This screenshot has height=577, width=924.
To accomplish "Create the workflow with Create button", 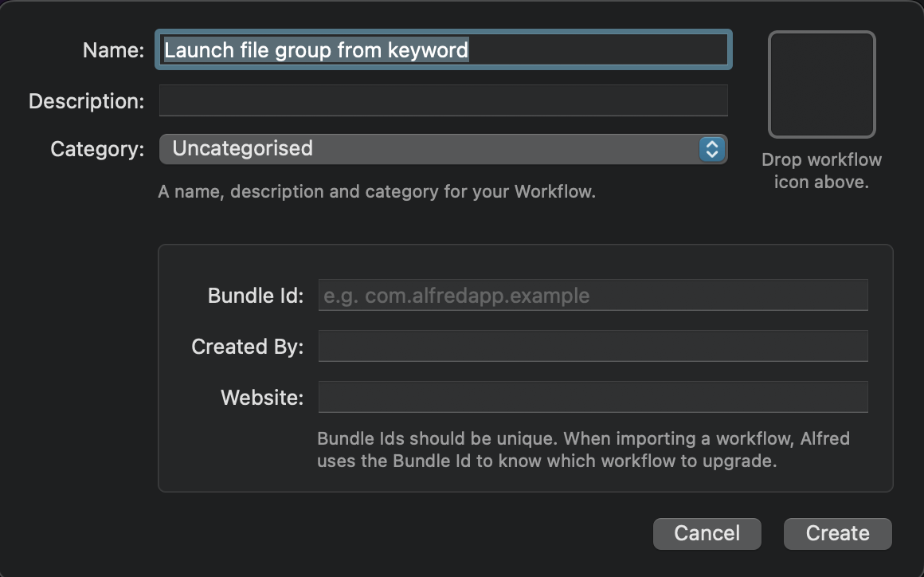I will click(837, 533).
